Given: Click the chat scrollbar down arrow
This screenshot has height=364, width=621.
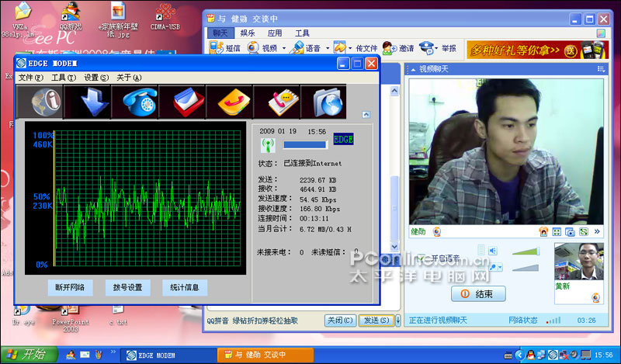Looking at the screenshot, I should click(x=394, y=246).
